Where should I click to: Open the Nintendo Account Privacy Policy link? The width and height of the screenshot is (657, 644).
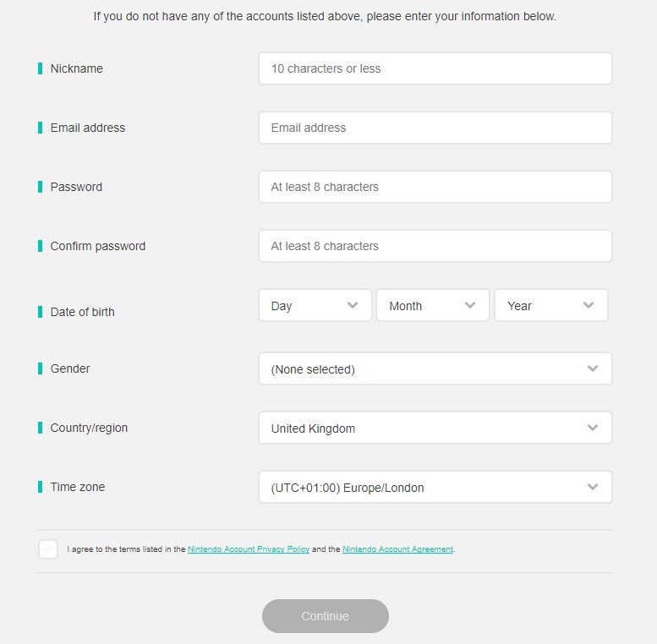[249, 549]
